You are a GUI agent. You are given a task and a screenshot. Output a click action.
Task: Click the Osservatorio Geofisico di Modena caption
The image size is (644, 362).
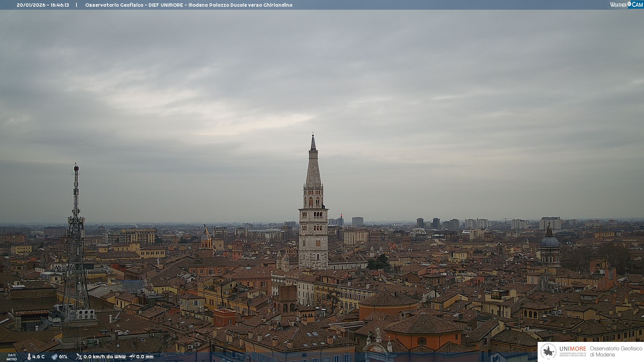(x=616, y=351)
